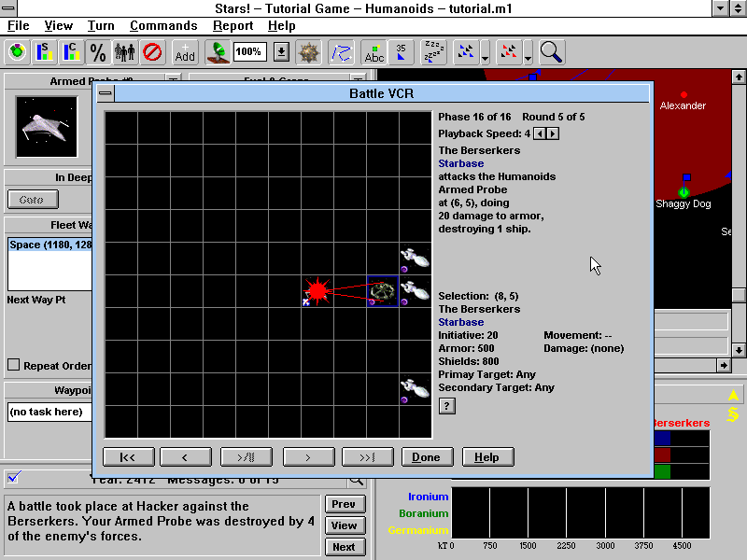This screenshot has height=560, width=747.
Task: Click the play/pause battle button
Action: click(247, 457)
